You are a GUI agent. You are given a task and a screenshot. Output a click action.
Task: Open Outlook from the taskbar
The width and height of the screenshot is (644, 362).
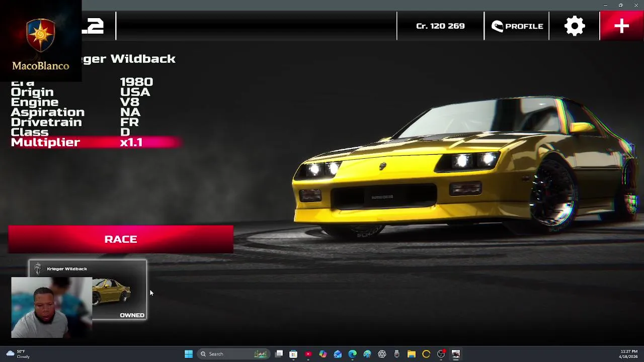(x=338, y=354)
